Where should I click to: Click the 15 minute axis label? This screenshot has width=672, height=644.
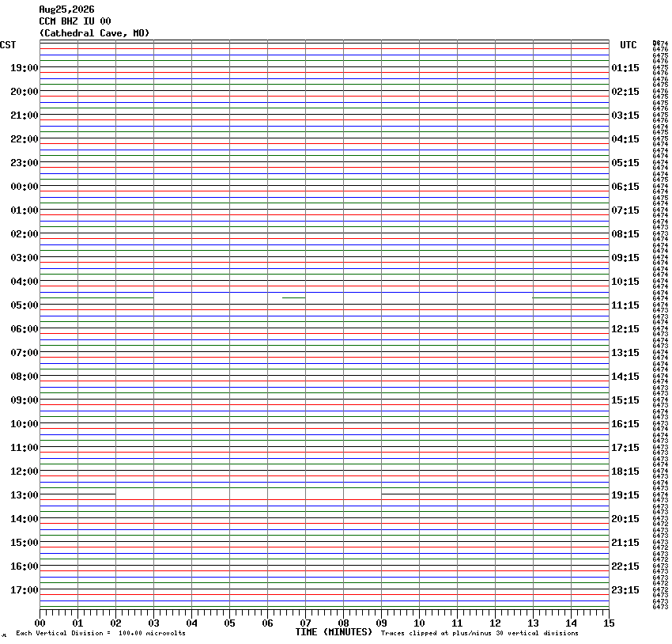tap(609, 623)
